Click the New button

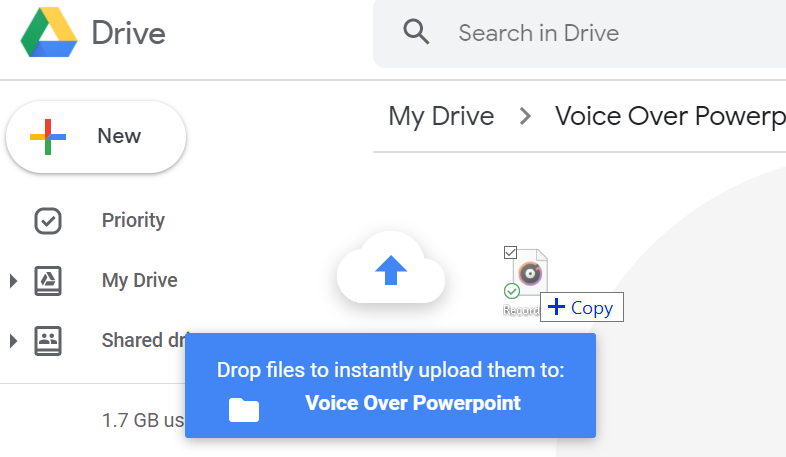(96, 137)
